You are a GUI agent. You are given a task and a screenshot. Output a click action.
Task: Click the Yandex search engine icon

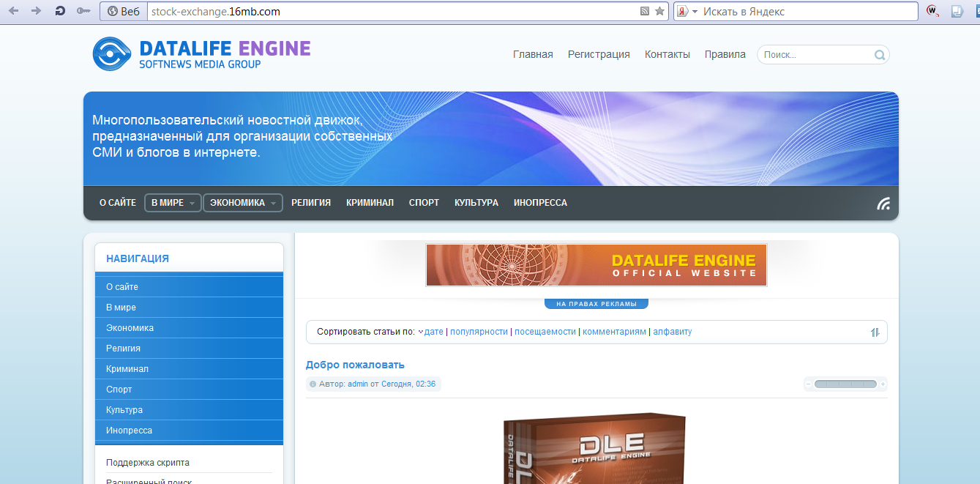[681, 11]
